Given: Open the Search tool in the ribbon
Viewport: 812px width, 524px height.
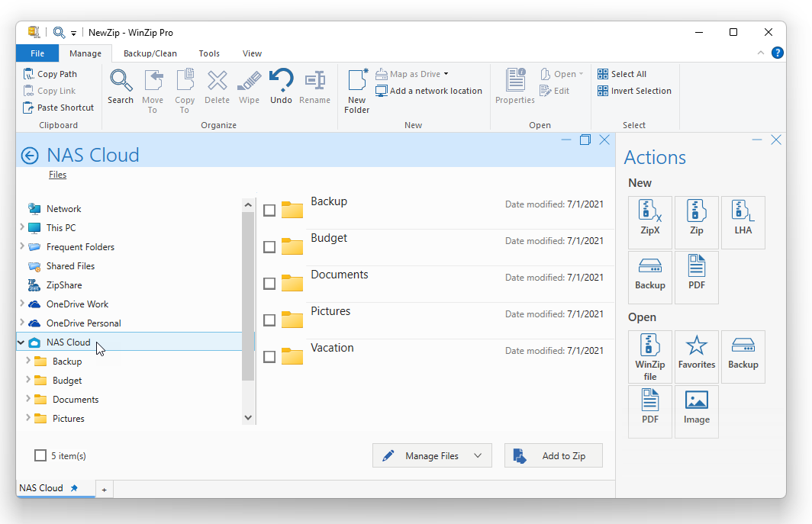Looking at the screenshot, I should pos(121,86).
